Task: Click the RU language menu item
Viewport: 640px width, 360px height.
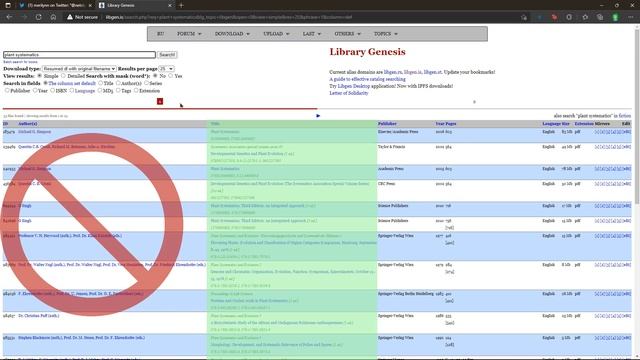Action: pyautogui.click(x=160, y=34)
